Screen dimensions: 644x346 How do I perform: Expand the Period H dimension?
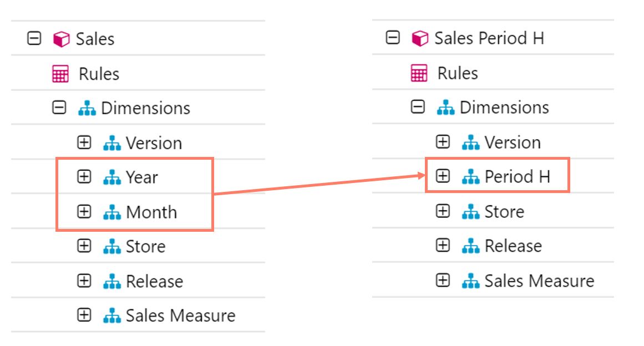443,176
